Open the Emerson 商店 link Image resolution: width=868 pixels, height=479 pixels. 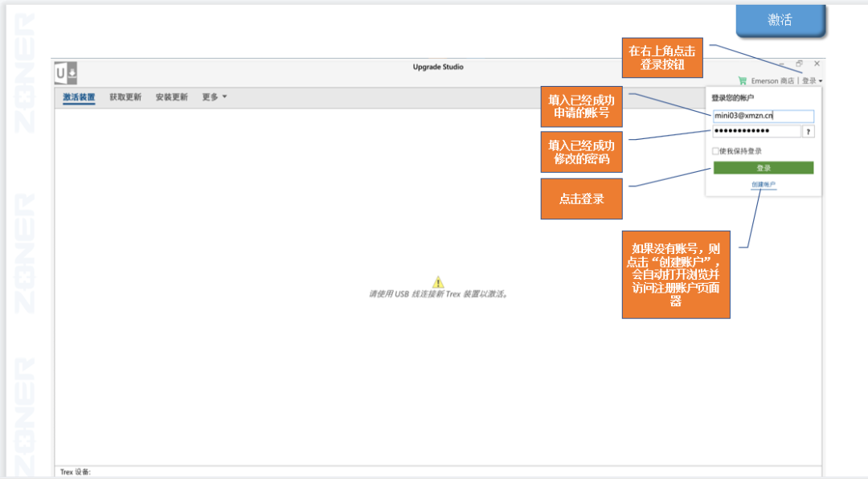click(772, 81)
